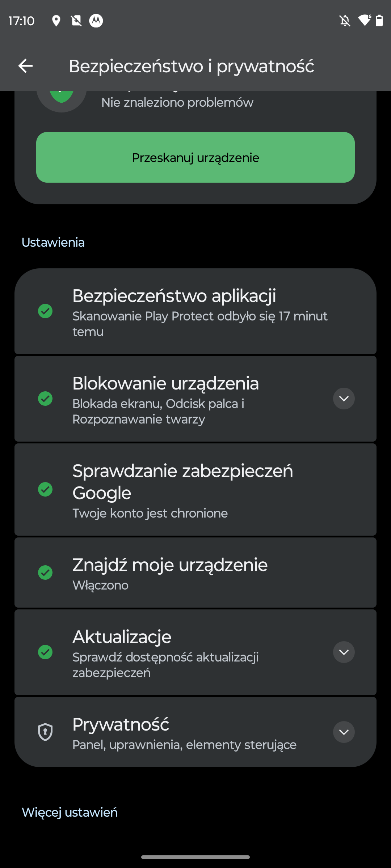Tap the battery status icon
391x868 pixels.
(379, 21)
